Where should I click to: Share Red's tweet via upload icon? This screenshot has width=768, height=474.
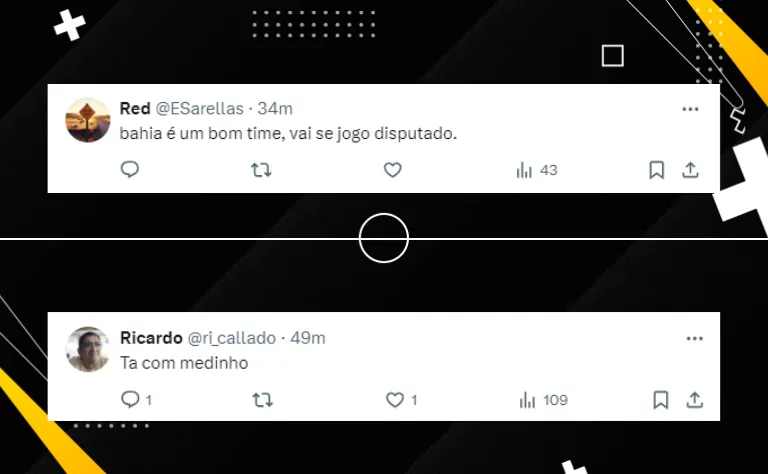(x=690, y=170)
